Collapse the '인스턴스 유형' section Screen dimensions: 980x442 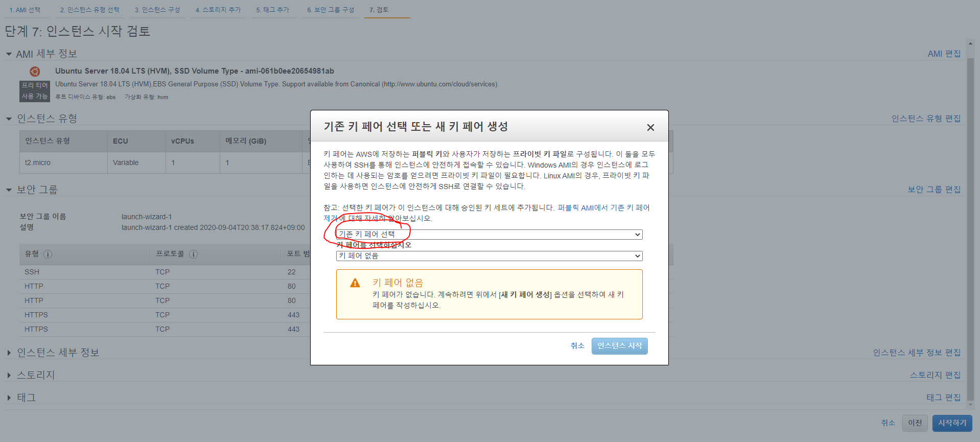(x=9, y=119)
